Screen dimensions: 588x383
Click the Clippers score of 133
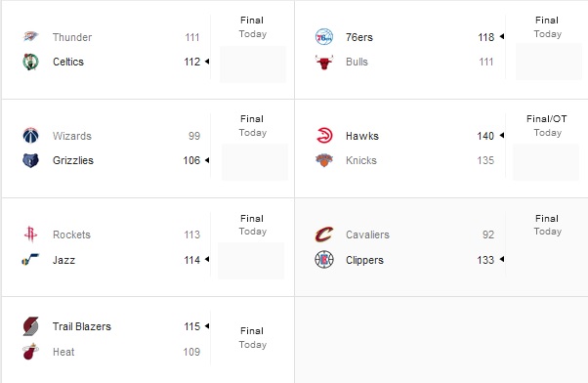pos(485,260)
